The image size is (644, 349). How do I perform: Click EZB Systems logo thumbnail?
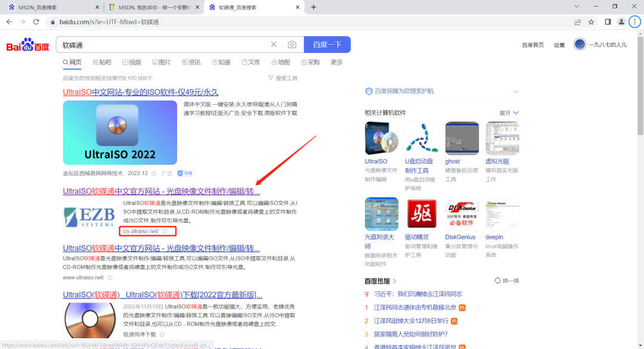pyautogui.click(x=90, y=217)
